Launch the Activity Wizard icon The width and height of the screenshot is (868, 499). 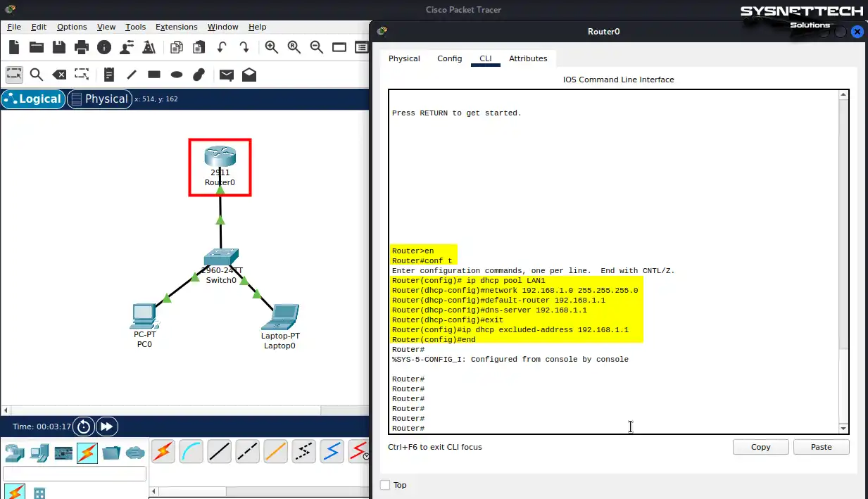(149, 47)
